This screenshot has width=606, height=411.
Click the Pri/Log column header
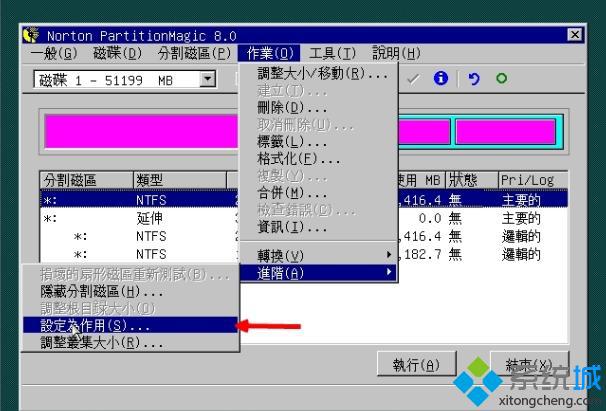coord(533,180)
